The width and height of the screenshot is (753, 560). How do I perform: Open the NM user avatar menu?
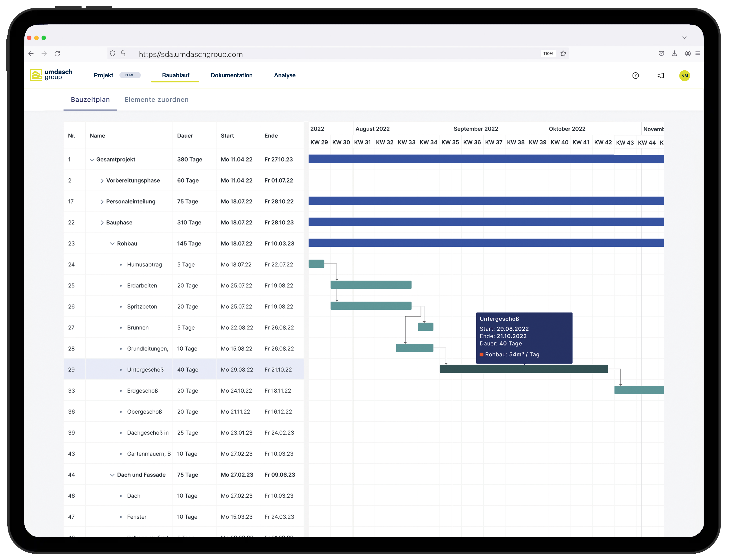coord(685,76)
